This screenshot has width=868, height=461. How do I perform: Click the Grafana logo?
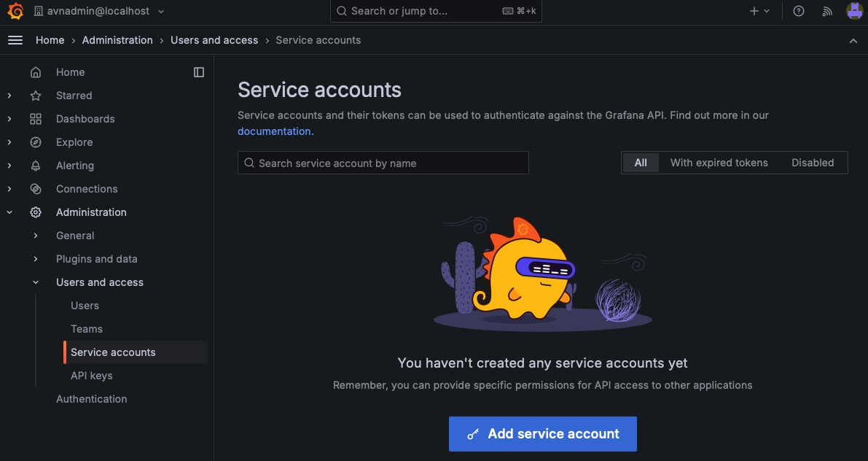pyautogui.click(x=15, y=11)
